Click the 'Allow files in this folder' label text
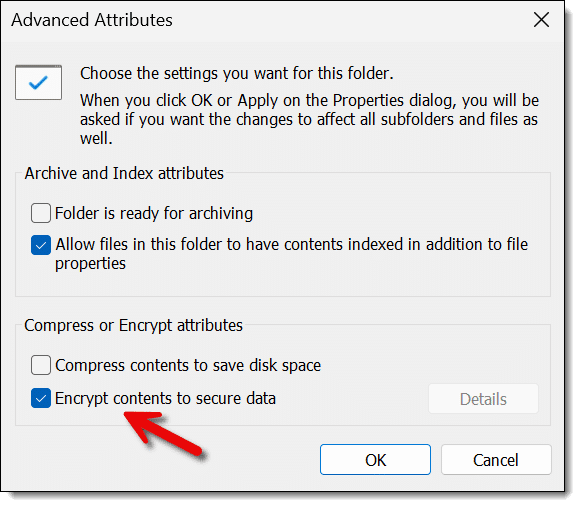 291,254
